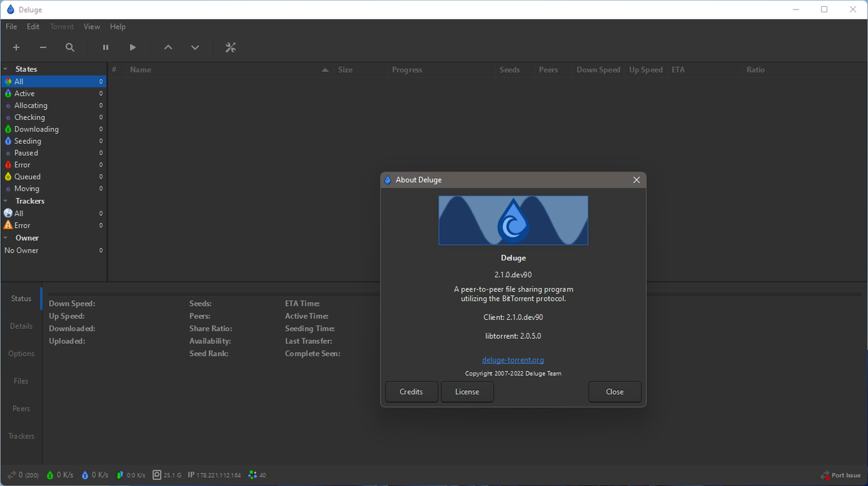Collapse the Trackers section

5,201
